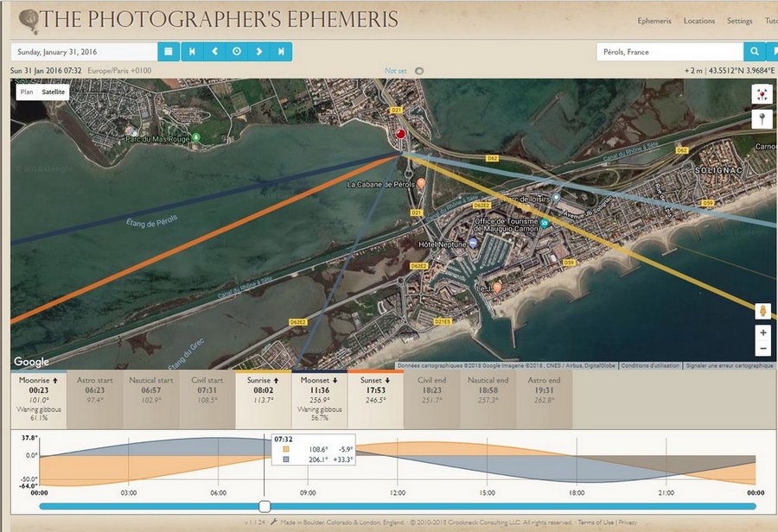
Task: Click the 21:00 label on the chart axis
Action: [x=666, y=493]
